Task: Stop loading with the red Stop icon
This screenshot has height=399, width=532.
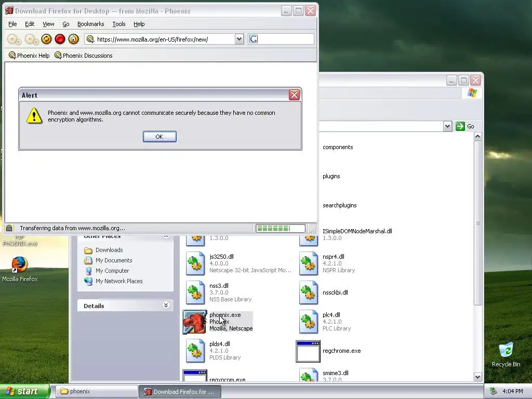Action: tap(60, 39)
